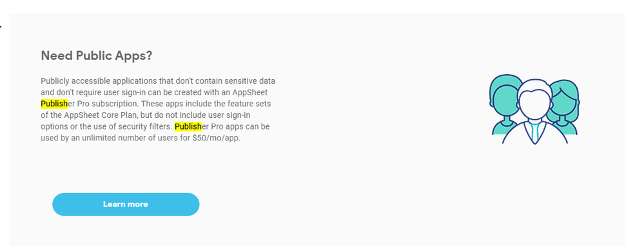This screenshot has height=246, width=644.
Task: Click the first highlighted Publish word
Action: coord(54,103)
